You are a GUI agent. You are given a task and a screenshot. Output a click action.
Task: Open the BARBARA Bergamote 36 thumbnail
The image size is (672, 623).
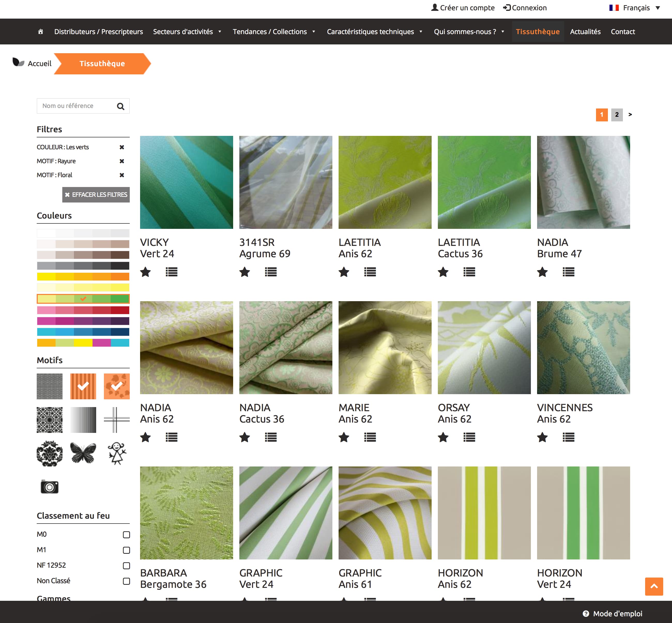[187, 513]
